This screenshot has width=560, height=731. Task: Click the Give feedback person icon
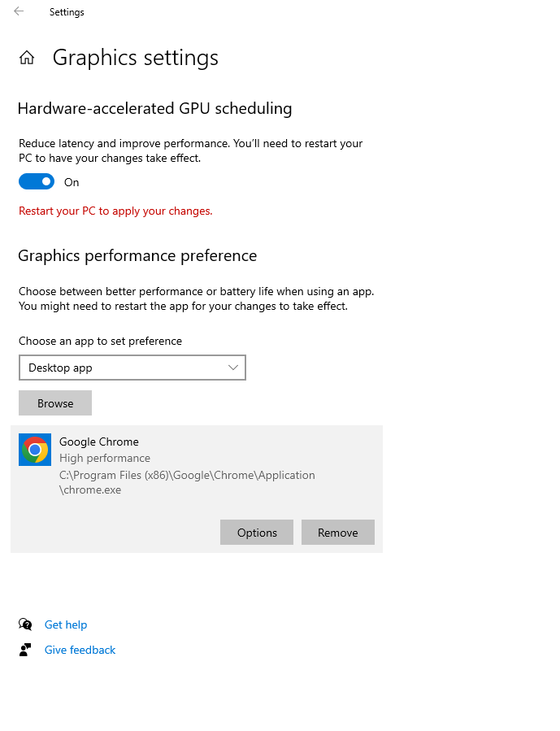click(x=25, y=649)
